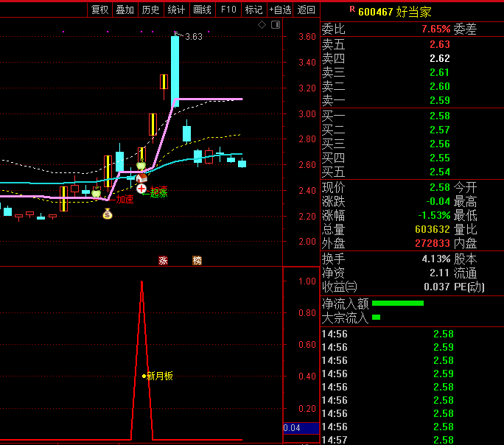Toggle the panel layout icon beside the diamond

[276, 25]
